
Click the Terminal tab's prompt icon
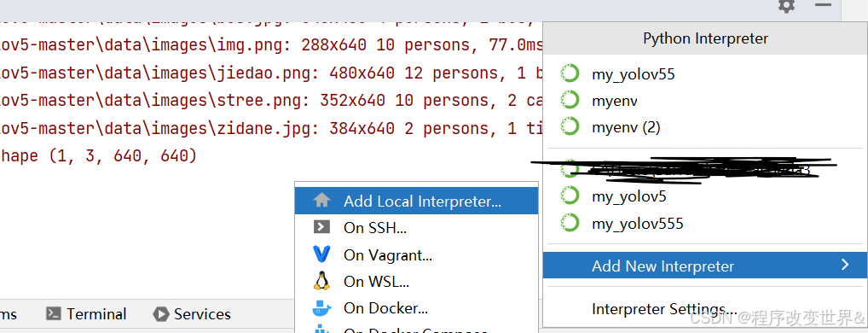(x=53, y=313)
